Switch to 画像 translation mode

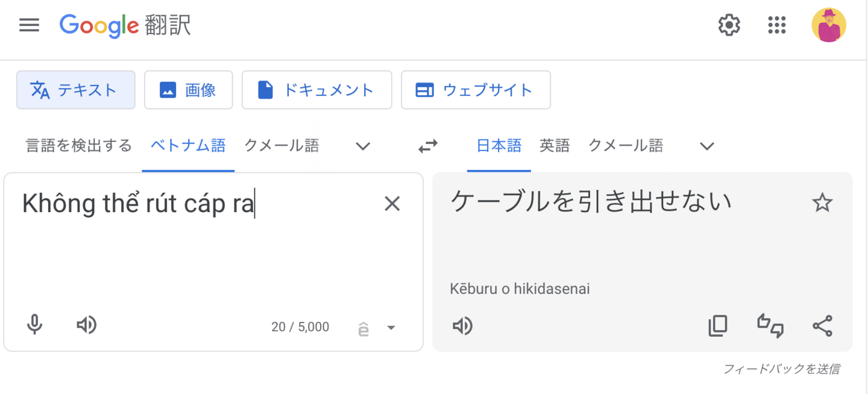click(x=188, y=90)
